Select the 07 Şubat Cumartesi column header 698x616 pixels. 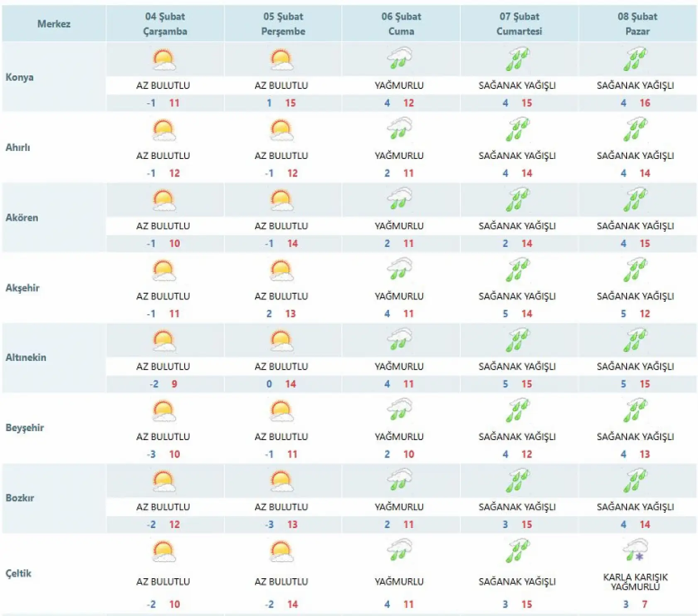(x=519, y=24)
